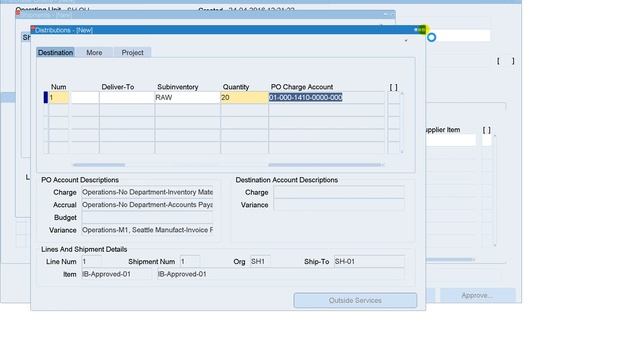Click the Accrual account description field
Screen dimensions: 640x360
(147, 204)
